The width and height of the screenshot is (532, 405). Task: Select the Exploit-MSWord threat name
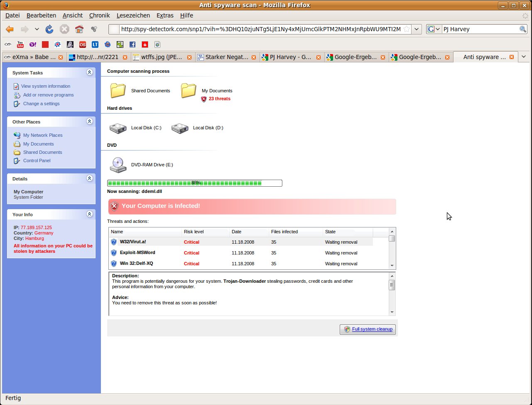coord(137,252)
